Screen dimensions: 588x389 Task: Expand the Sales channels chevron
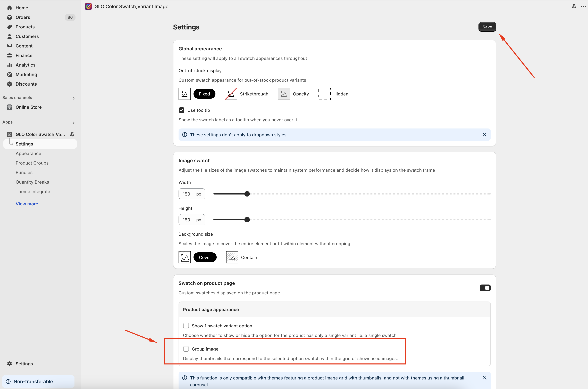click(x=73, y=98)
